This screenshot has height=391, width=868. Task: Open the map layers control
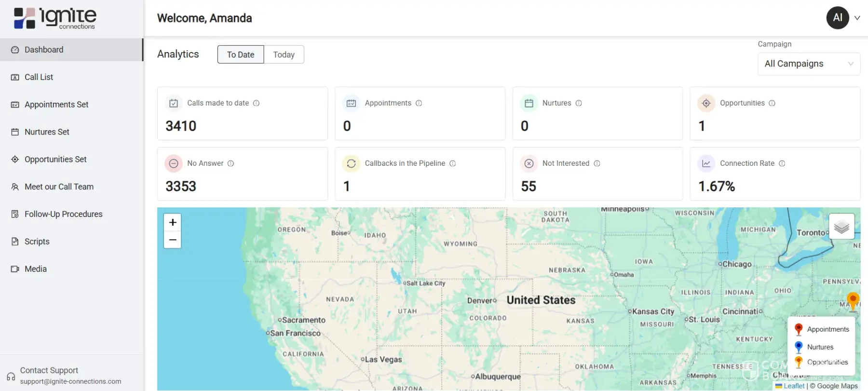(841, 227)
